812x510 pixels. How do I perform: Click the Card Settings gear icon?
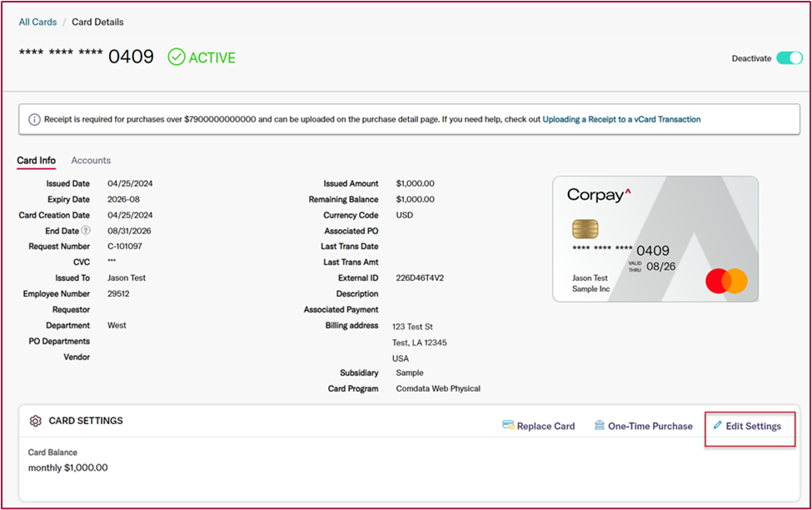pos(35,421)
